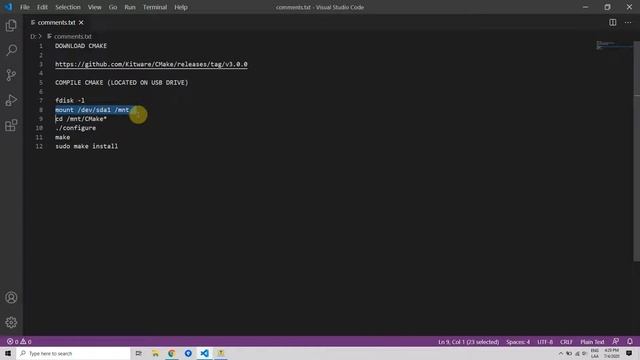Open Task View on taskbar
Viewport: 640px width, 360px height.
(x=139, y=353)
